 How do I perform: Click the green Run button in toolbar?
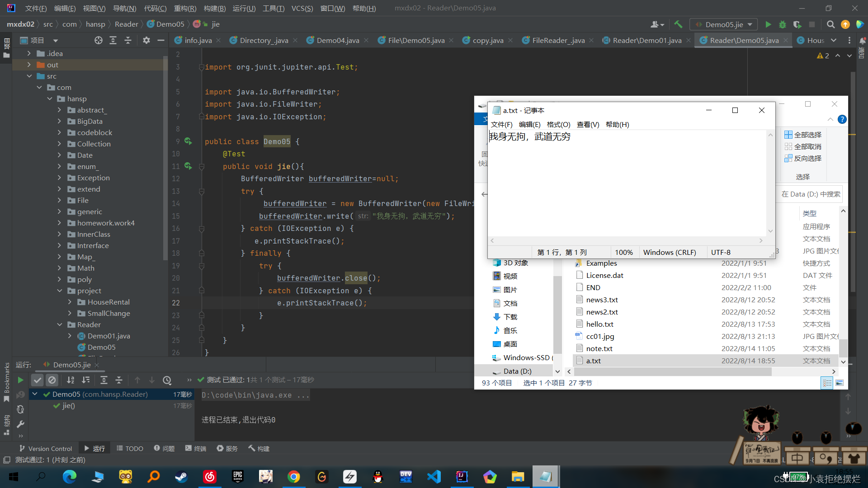pyautogui.click(x=768, y=24)
